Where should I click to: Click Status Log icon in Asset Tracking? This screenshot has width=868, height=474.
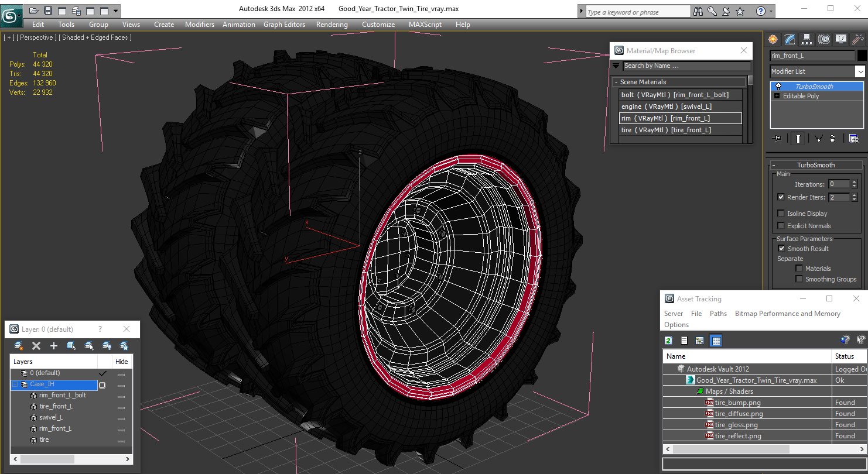[x=684, y=341]
